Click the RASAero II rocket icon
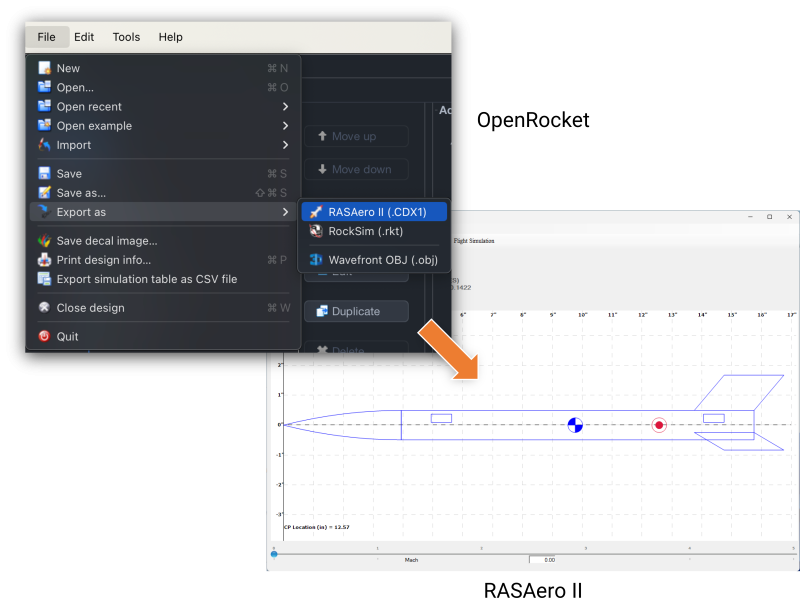 pos(316,212)
